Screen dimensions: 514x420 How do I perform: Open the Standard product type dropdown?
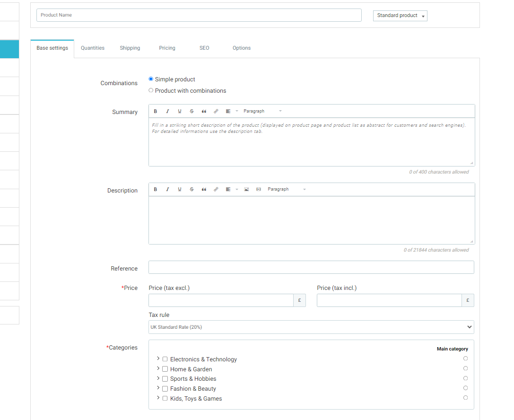point(400,16)
